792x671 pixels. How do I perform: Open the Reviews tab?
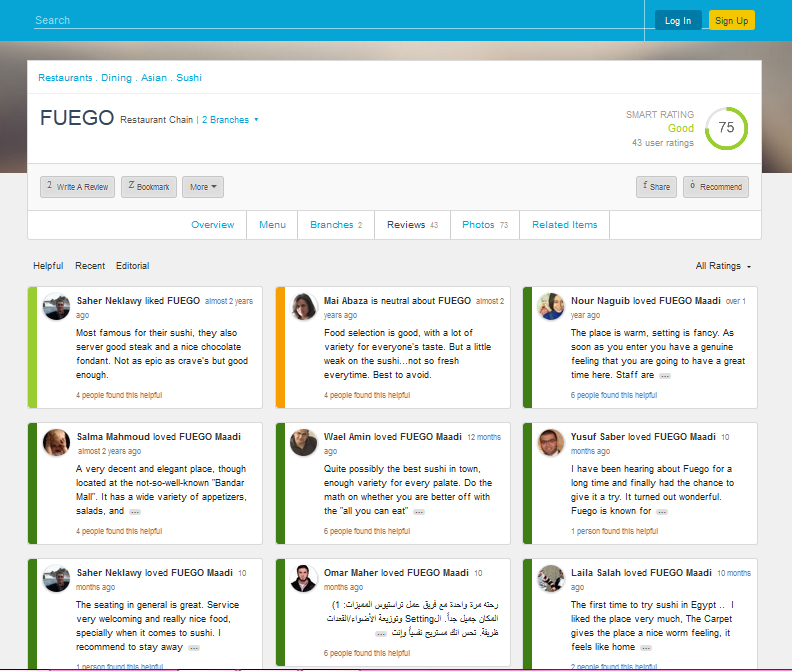[x=412, y=225]
